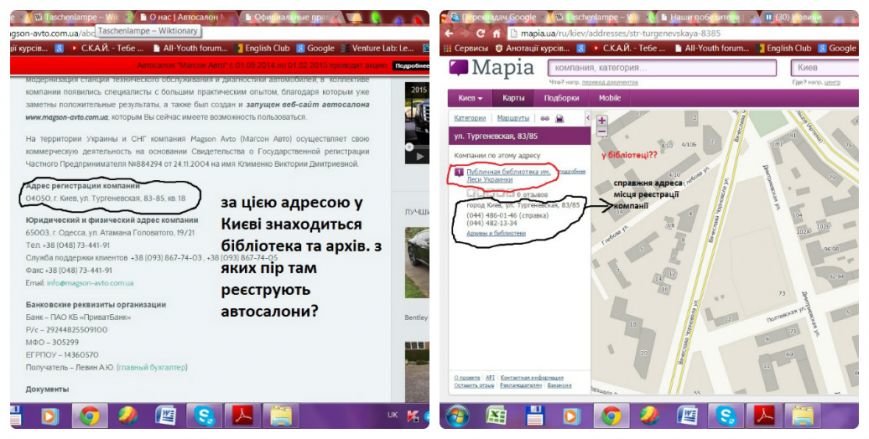Open С.К.А.Й. bookmark in right browser

tap(631, 49)
